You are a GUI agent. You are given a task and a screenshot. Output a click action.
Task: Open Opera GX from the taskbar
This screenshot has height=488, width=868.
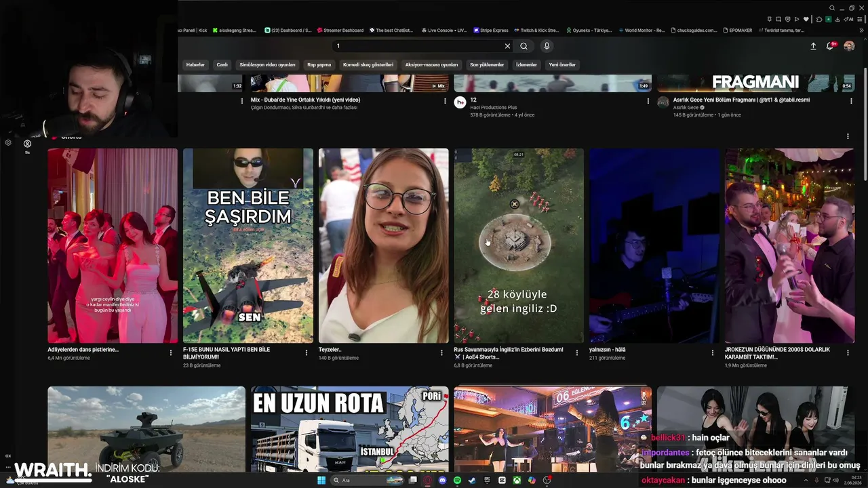pyautogui.click(x=428, y=480)
